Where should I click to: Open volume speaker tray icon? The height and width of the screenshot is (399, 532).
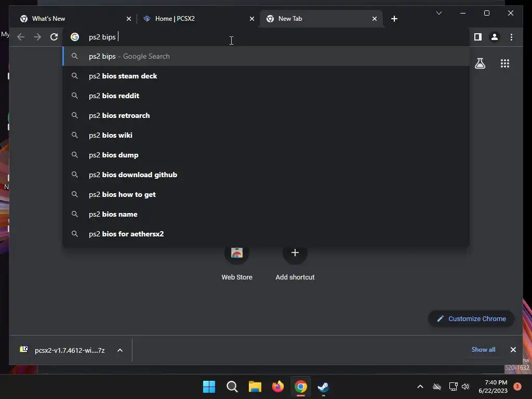pyautogui.click(x=465, y=387)
